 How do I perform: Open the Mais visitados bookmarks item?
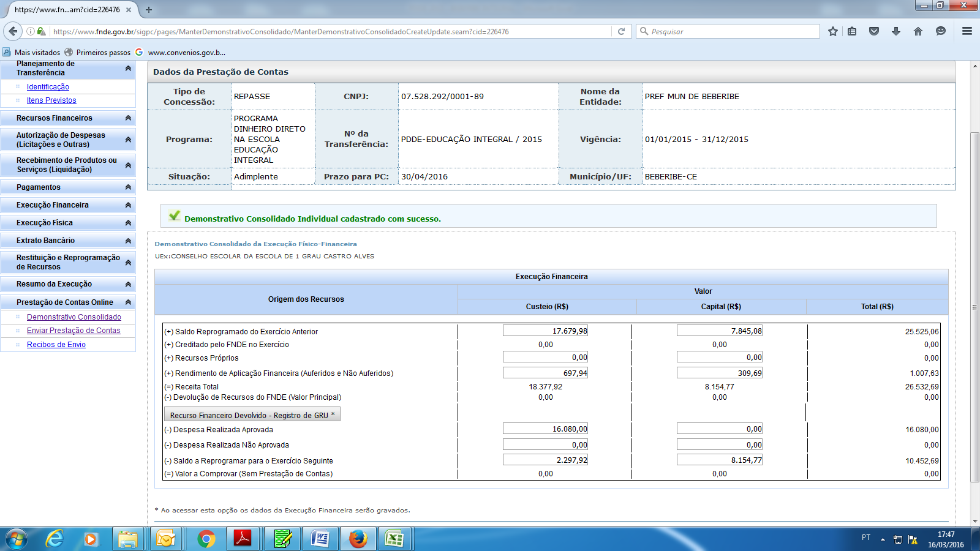coord(37,53)
